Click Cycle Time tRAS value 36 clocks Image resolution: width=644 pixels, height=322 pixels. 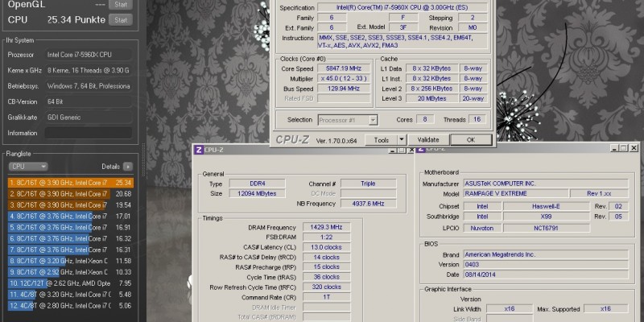[x=327, y=277]
